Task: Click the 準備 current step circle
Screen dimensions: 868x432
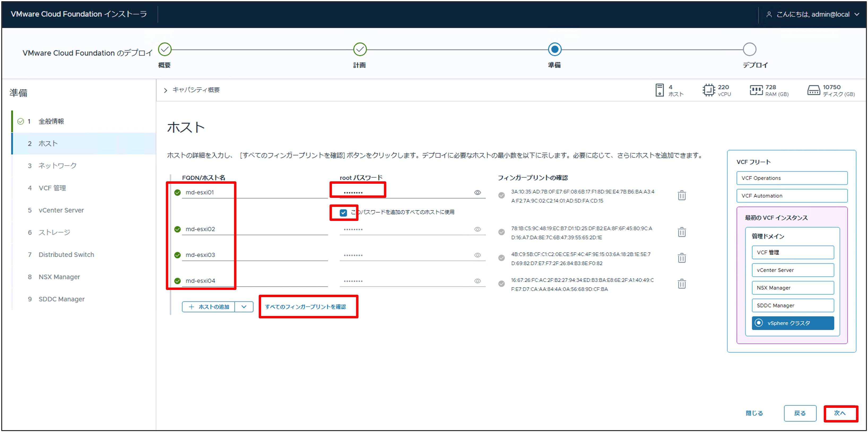Action: tap(555, 49)
